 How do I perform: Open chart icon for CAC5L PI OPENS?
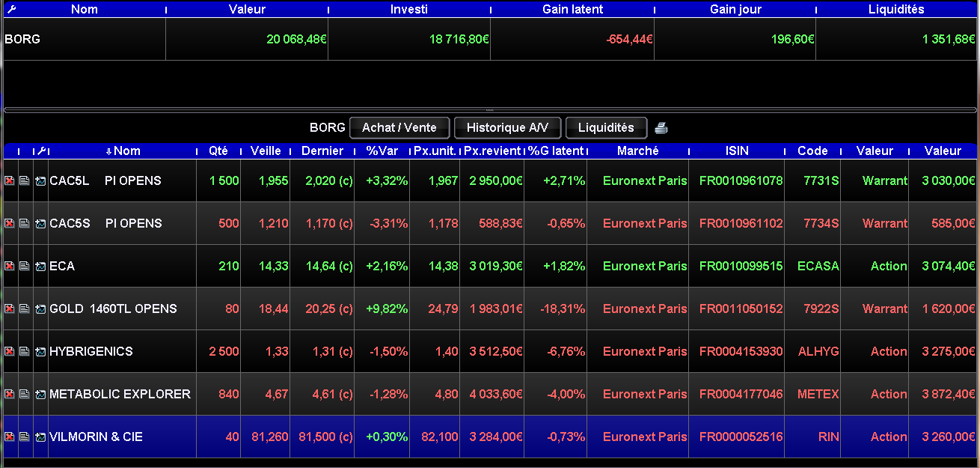[x=40, y=180]
